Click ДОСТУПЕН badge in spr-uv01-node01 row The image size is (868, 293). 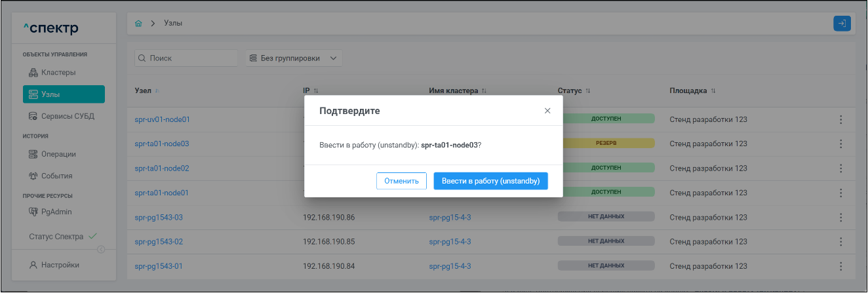[606, 119]
